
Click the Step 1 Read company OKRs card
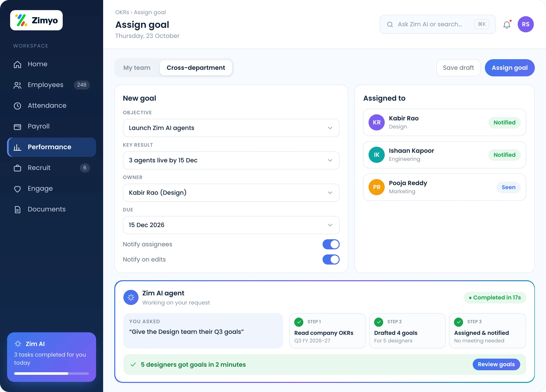327,331
